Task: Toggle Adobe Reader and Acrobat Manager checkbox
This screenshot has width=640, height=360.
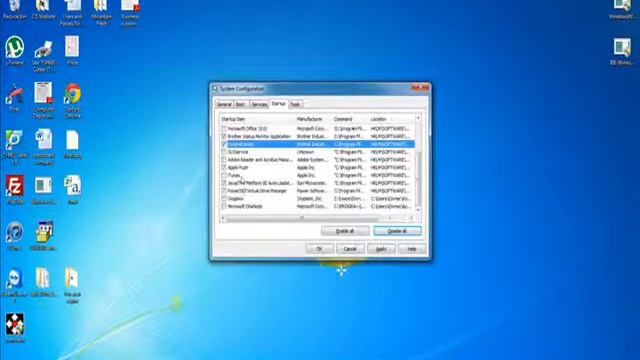Action: click(x=224, y=160)
